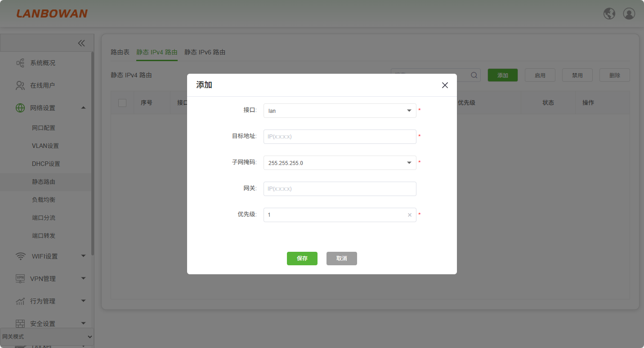Click the 优先级 column header

pyautogui.click(x=466, y=103)
